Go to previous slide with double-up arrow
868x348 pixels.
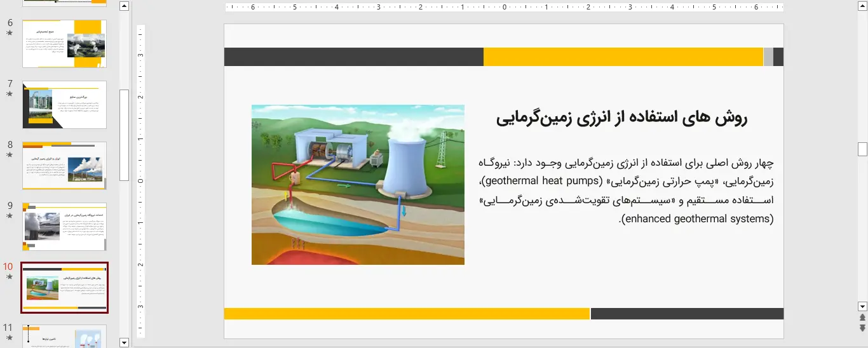pos(862,318)
